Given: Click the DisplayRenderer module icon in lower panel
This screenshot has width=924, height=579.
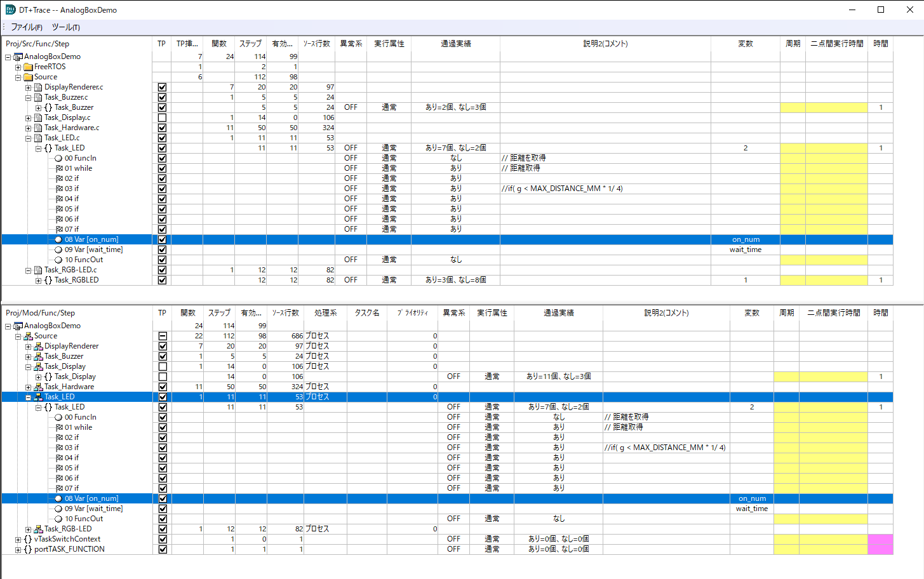Looking at the screenshot, I should click(38, 346).
